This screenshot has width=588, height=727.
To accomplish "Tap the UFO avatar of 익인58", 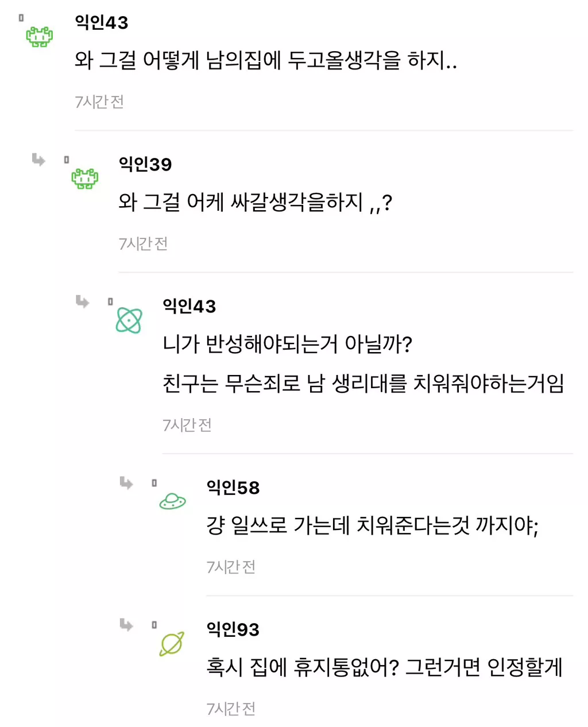I will tap(172, 502).
